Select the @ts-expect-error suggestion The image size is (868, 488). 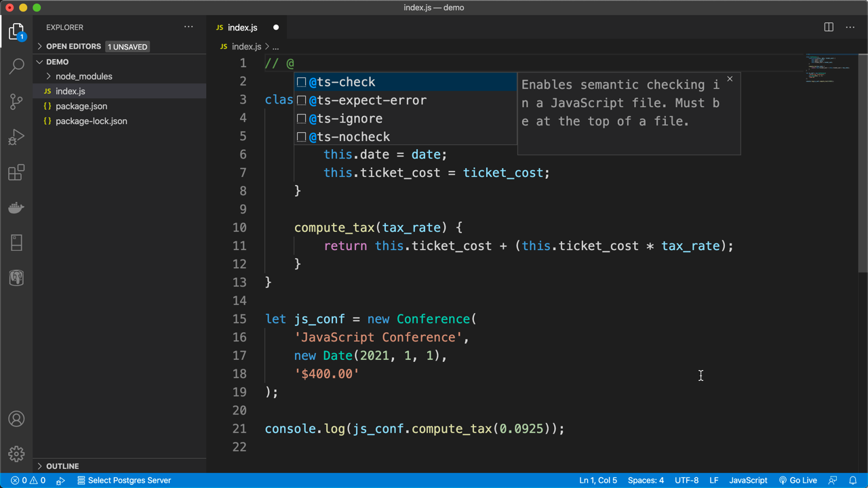tap(406, 100)
